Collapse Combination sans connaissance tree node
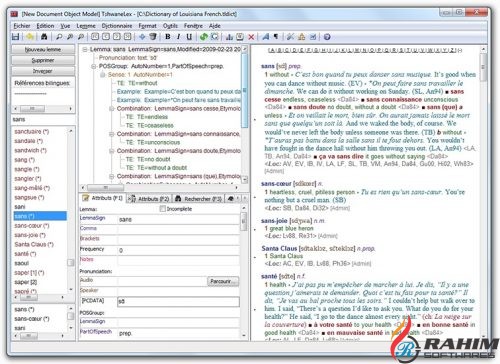 pos(112,134)
